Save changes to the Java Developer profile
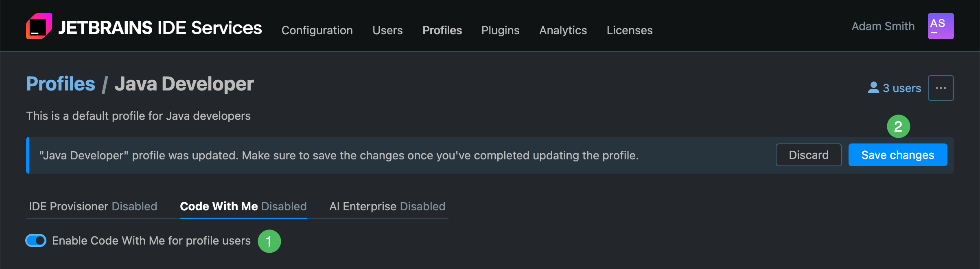This screenshot has height=269, width=980. (897, 155)
